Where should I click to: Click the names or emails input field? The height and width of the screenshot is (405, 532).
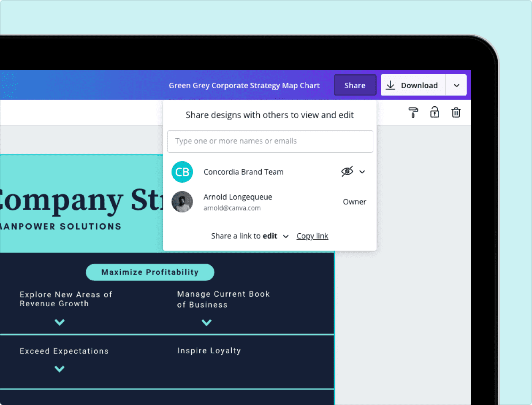pyautogui.click(x=270, y=141)
